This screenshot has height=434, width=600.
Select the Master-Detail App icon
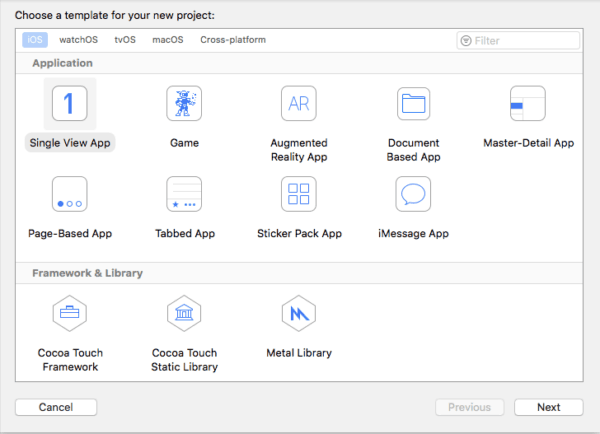(528, 103)
